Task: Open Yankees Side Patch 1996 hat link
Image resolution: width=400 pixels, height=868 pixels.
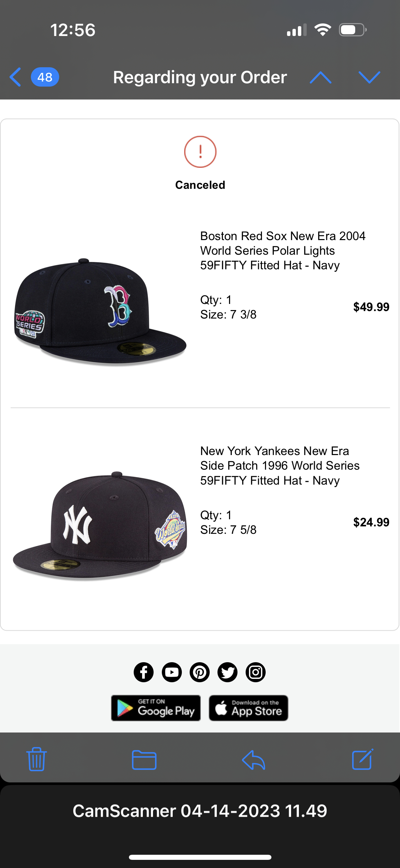Action: point(280,466)
